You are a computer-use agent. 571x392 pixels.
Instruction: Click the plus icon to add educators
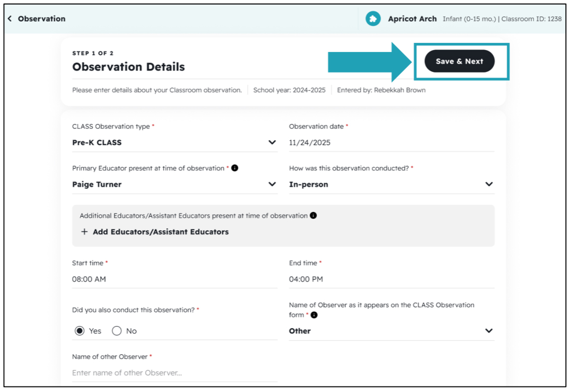84,232
